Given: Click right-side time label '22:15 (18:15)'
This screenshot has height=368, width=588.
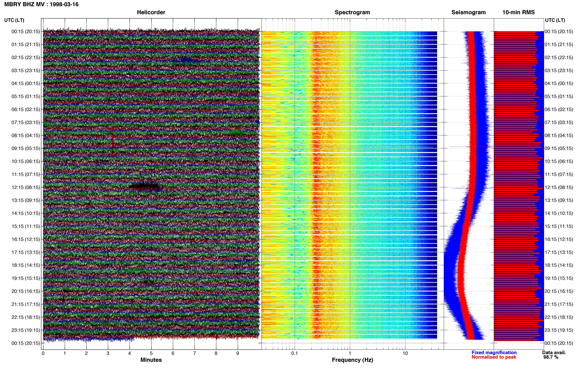Looking at the screenshot, I should click(x=559, y=317).
